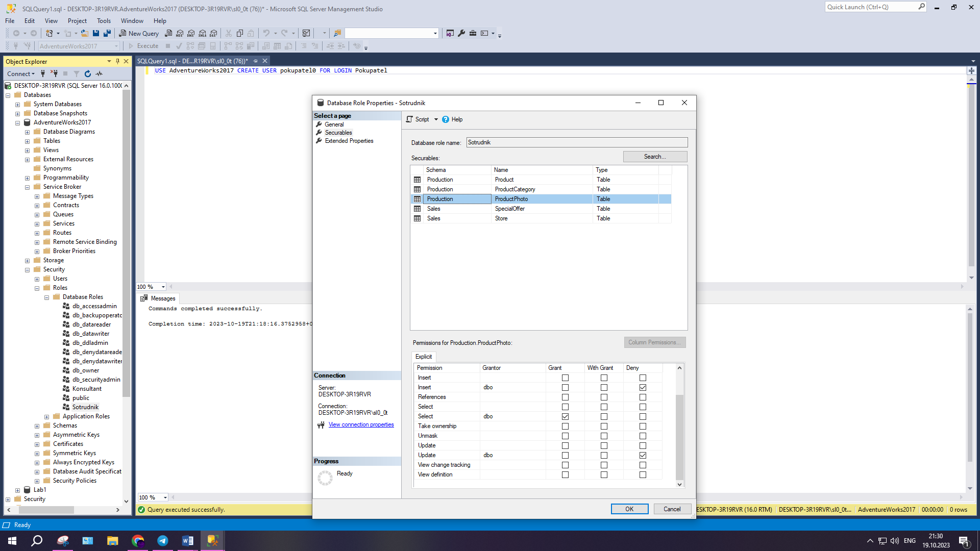Click the Search... button for securables
Viewport: 980px width, 551px height.
click(x=655, y=157)
